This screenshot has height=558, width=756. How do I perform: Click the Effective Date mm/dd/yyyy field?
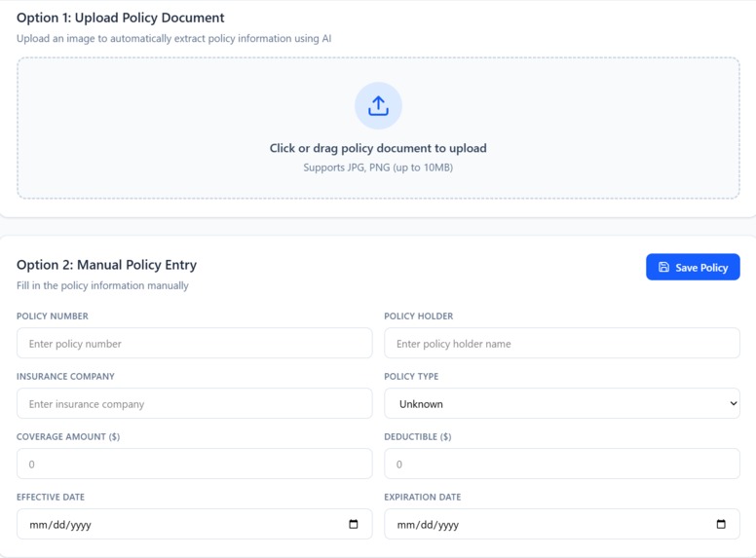pos(194,524)
